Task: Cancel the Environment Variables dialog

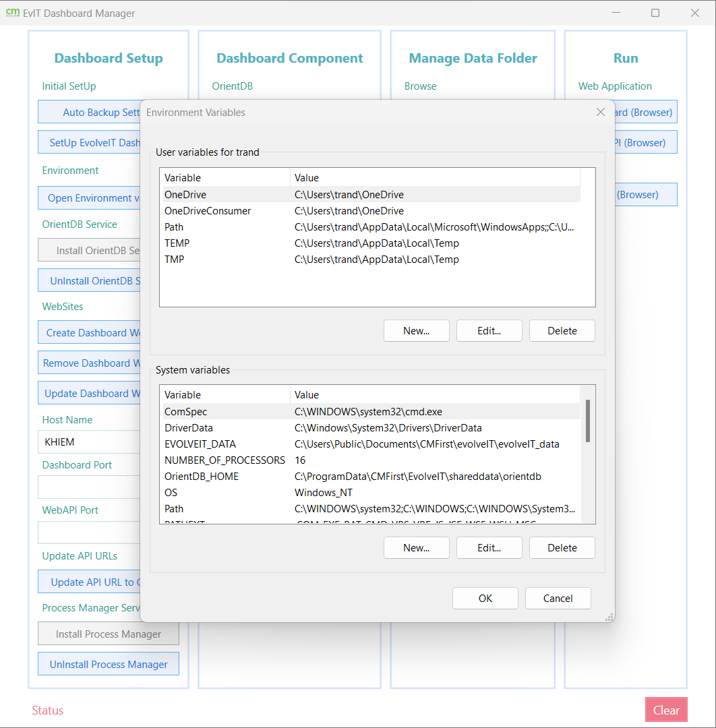Action: (x=558, y=598)
